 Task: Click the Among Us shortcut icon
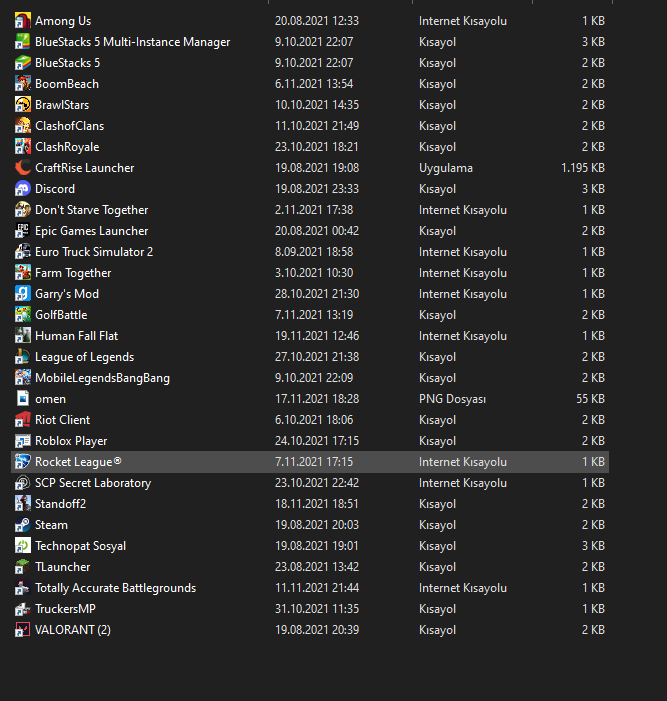click(x=23, y=21)
